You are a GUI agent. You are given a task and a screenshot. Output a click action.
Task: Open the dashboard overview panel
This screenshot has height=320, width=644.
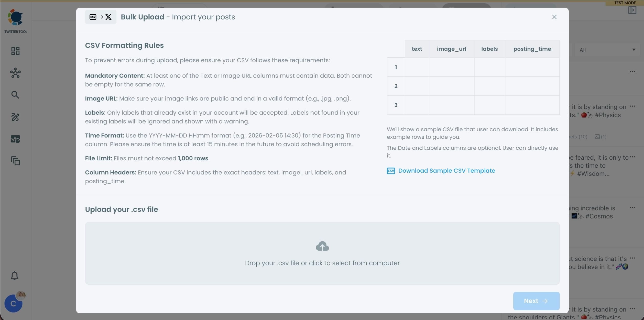click(x=15, y=51)
